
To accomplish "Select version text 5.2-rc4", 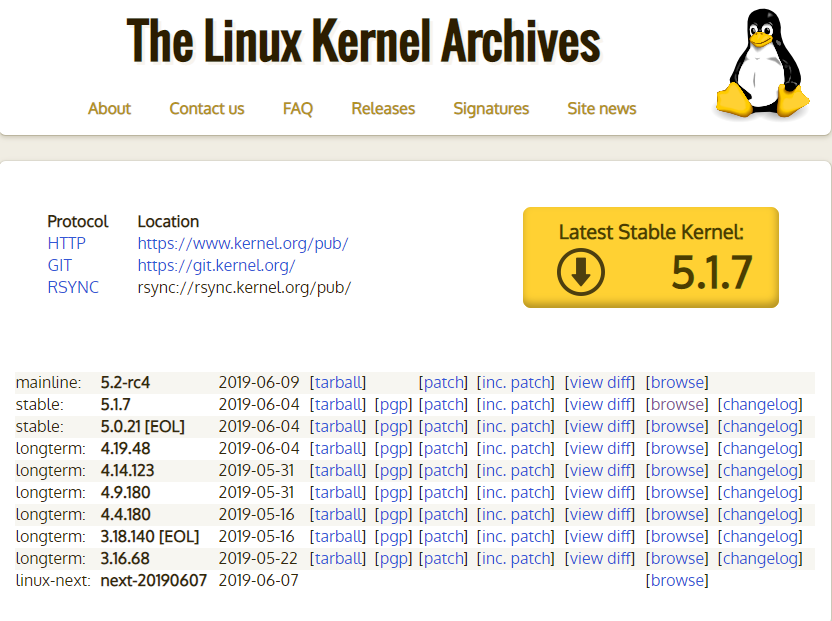I will tap(125, 382).
